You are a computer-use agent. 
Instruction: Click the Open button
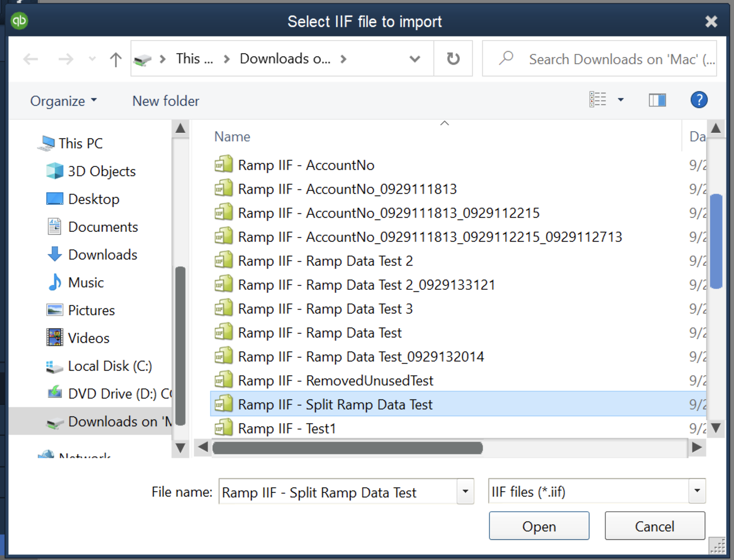(x=539, y=526)
